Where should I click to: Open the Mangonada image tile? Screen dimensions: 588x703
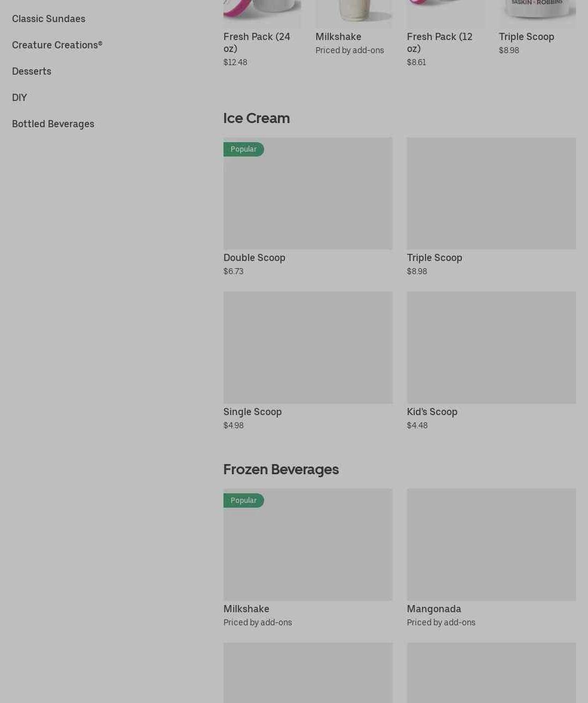point(491,544)
